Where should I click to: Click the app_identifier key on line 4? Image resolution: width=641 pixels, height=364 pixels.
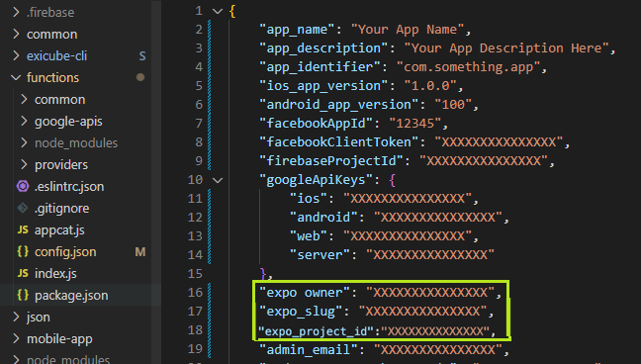(320, 67)
